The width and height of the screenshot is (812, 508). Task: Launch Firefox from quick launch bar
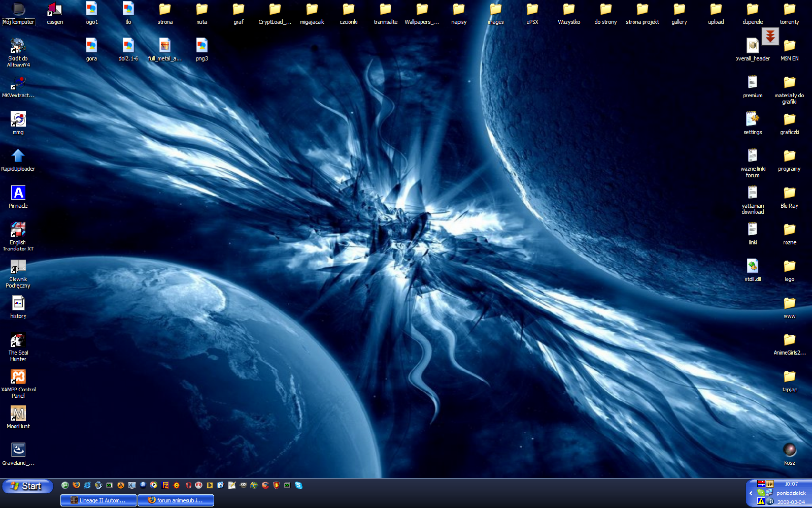click(76, 485)
